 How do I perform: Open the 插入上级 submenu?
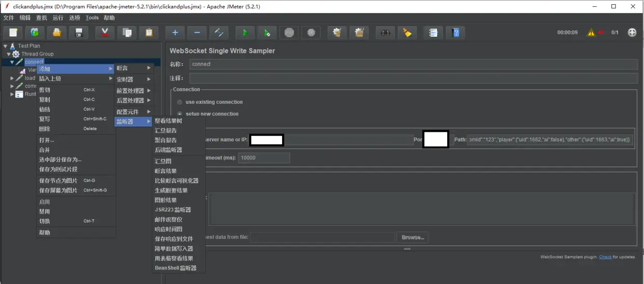coord(75,78)
